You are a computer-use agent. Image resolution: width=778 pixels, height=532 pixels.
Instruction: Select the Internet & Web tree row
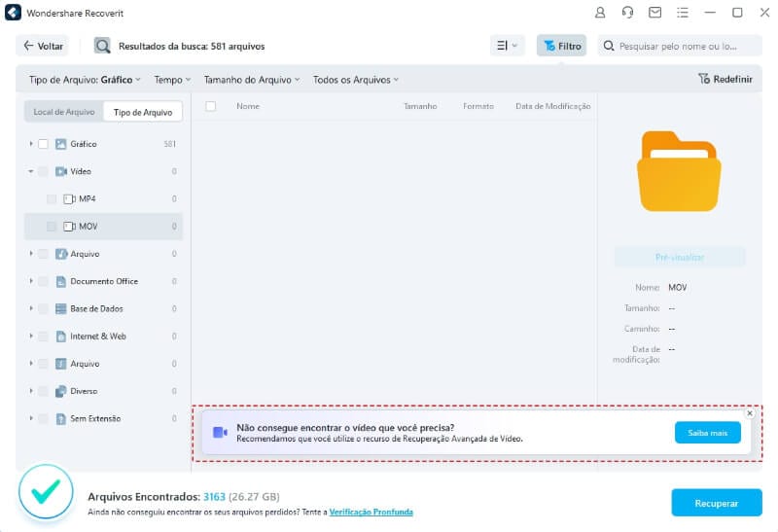(103, 337)
